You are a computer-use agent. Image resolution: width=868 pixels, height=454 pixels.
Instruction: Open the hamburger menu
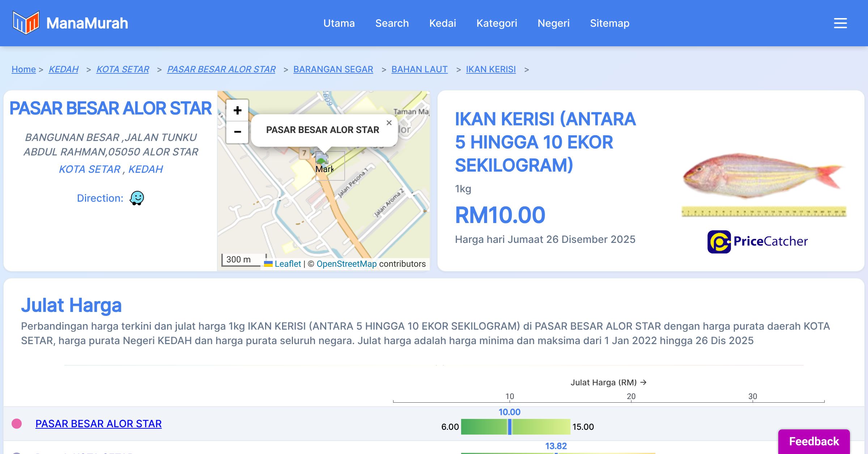pyautogui.click(x=840, y=23)
